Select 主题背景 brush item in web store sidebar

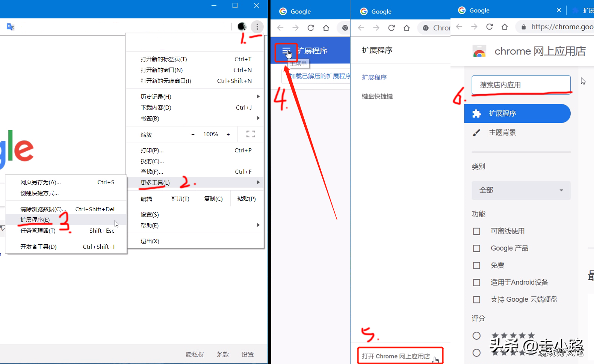click(x=517, y=132)
